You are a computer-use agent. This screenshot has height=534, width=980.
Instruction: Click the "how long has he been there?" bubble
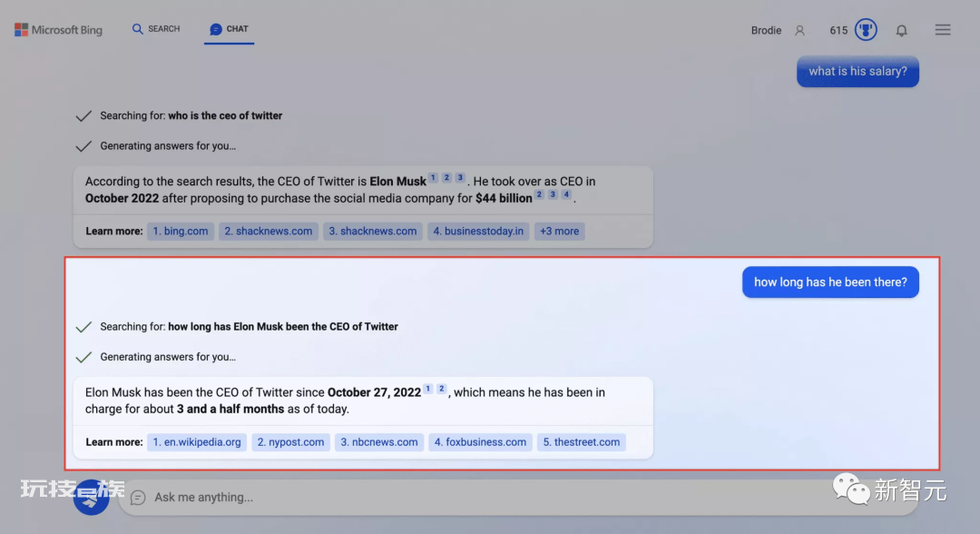tap(830, 282)
